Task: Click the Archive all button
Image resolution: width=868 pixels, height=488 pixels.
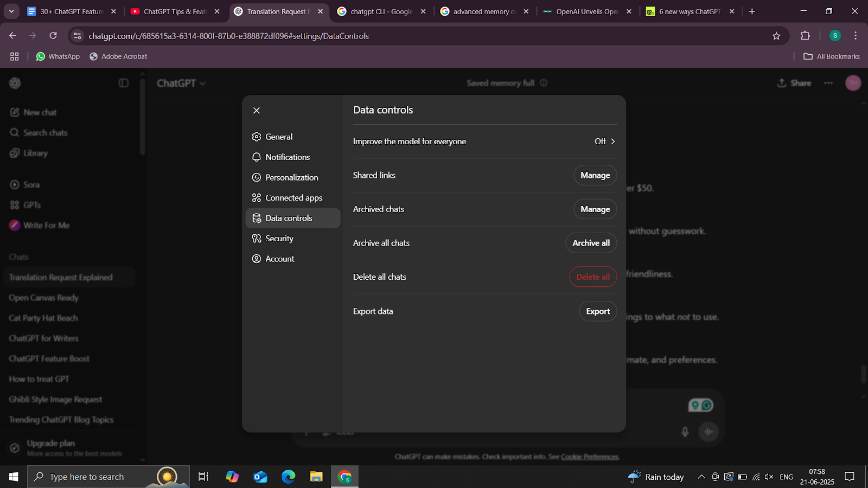Action: click(x=591, y=243)
